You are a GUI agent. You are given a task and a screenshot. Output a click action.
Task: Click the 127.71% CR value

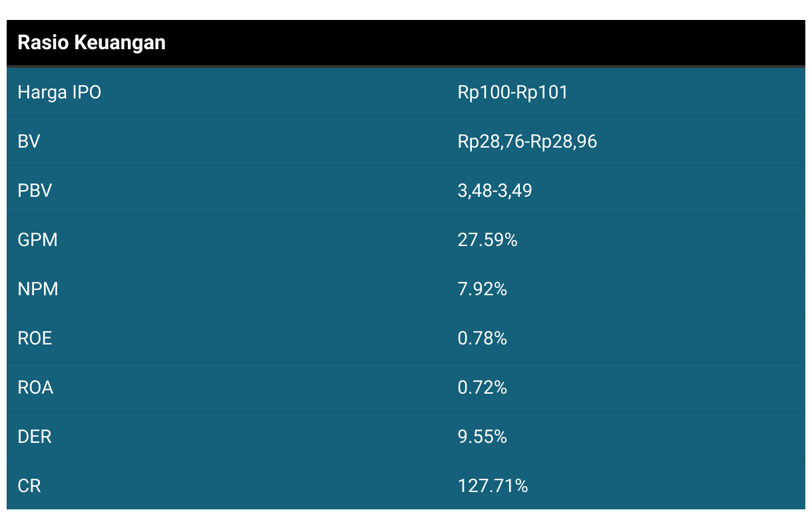tap(493, 486)
